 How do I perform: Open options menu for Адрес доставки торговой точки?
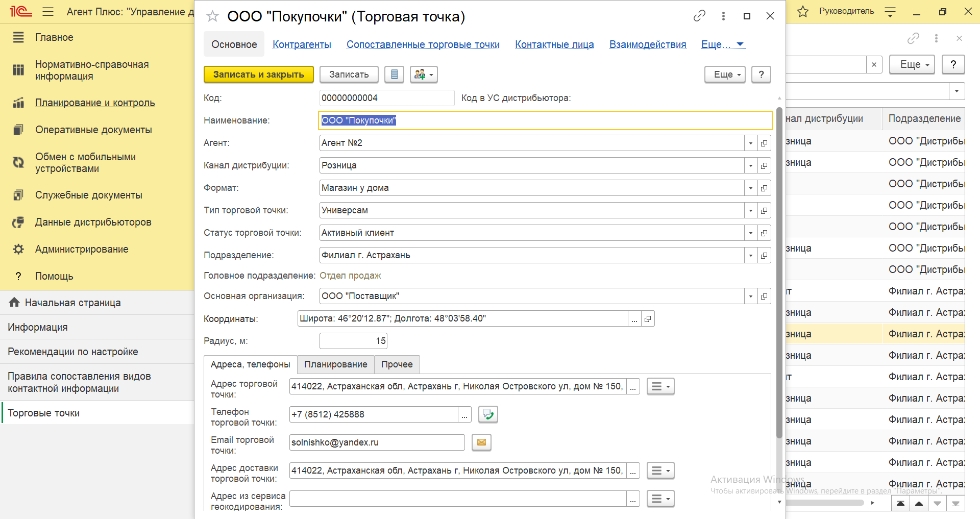point(660,471)
